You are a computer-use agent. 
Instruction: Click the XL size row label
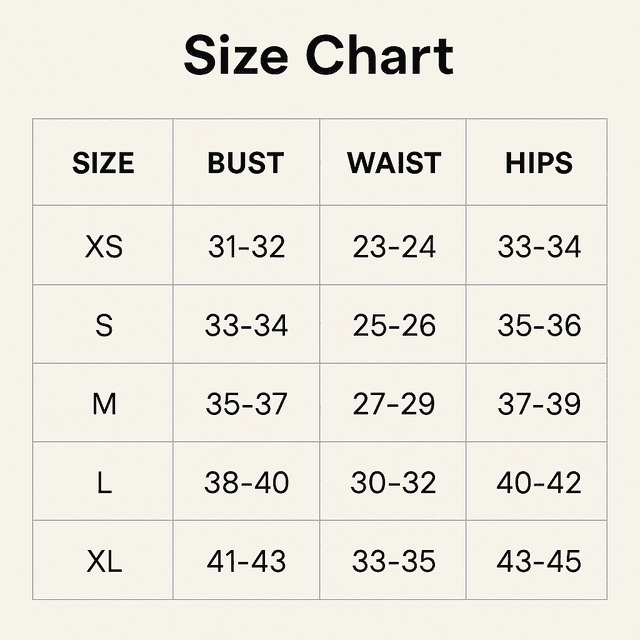[x=104, y=561]
